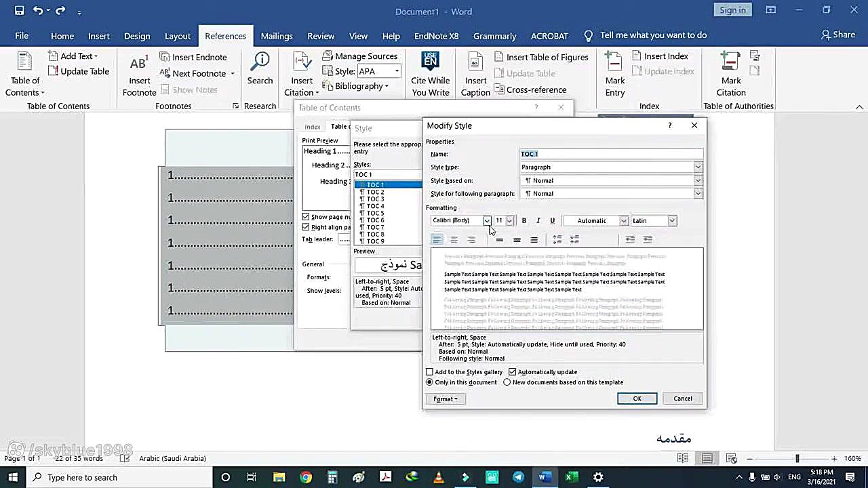Save the document from quick access toolbar
This screenshot has height=488, width=868.
tap(19, 11)
